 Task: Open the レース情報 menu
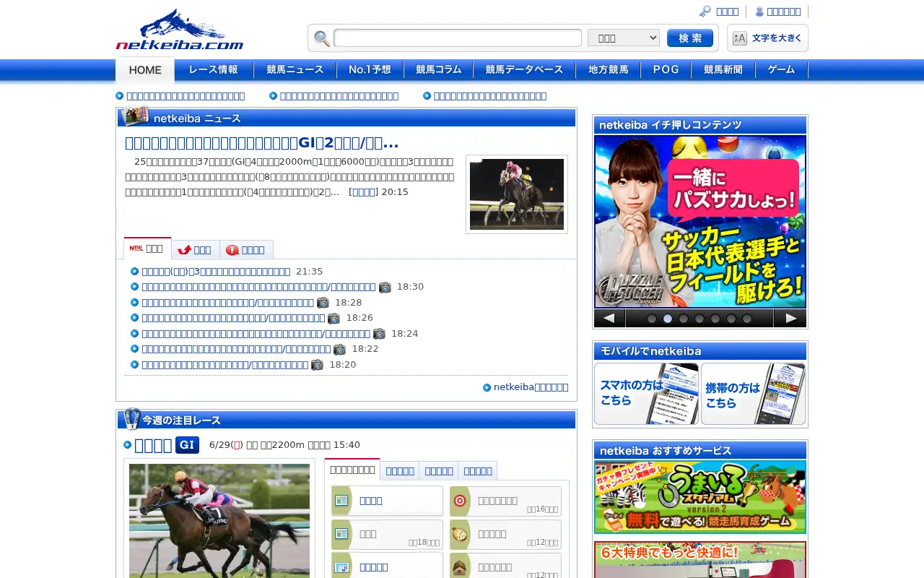(x=214, y=70)
